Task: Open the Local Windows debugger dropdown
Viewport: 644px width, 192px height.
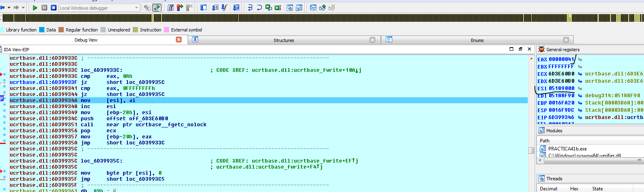Action: pyautogui.click(x=137, y=8)
